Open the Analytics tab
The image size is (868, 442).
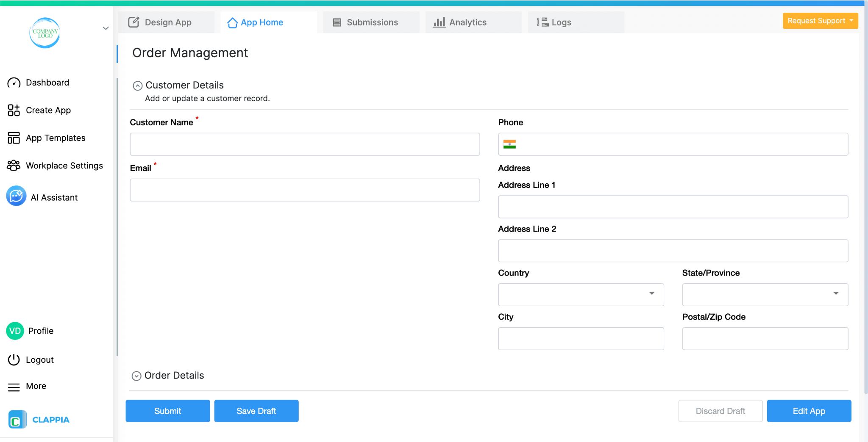pos(468,22)
